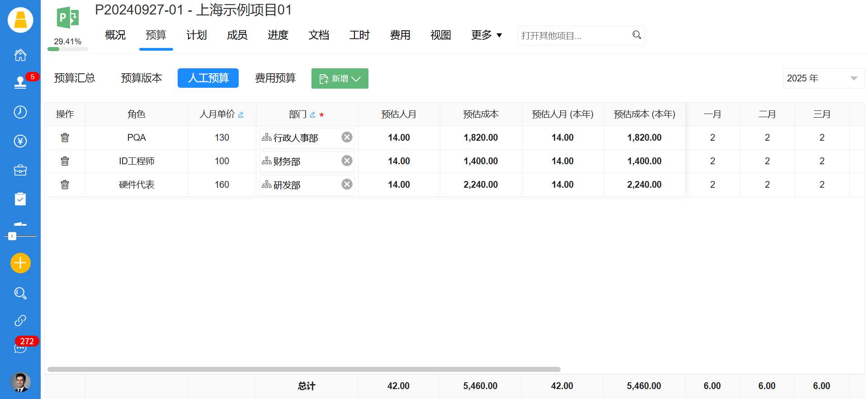Clear the 研发部 department selection
868x399 pixels.
[347, 184]
